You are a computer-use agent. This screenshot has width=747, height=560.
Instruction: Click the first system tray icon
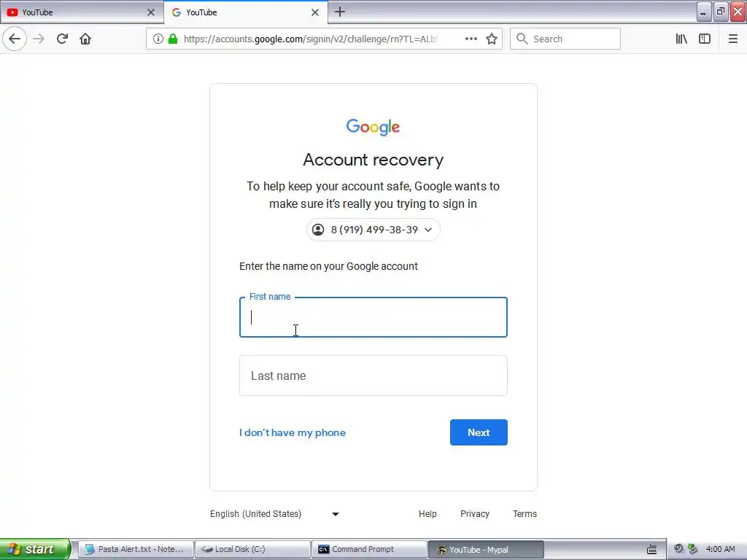click(x=679, y=549)
